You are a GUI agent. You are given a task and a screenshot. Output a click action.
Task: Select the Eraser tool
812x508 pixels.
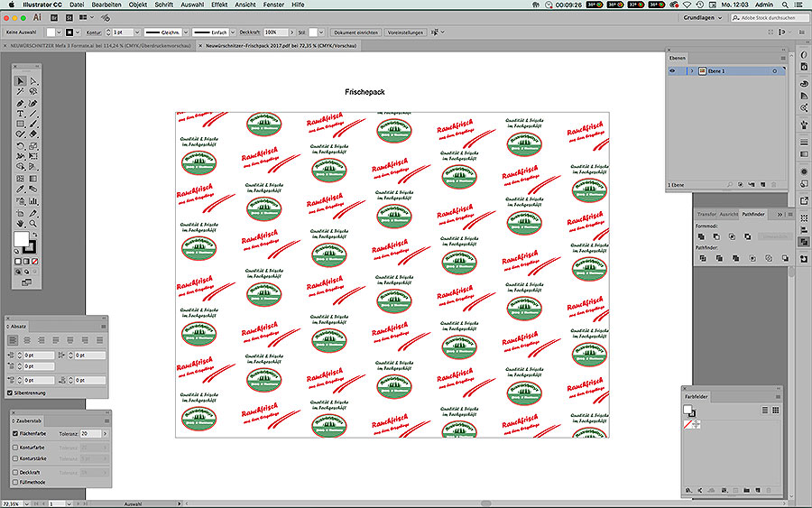(x=33, y=134)
